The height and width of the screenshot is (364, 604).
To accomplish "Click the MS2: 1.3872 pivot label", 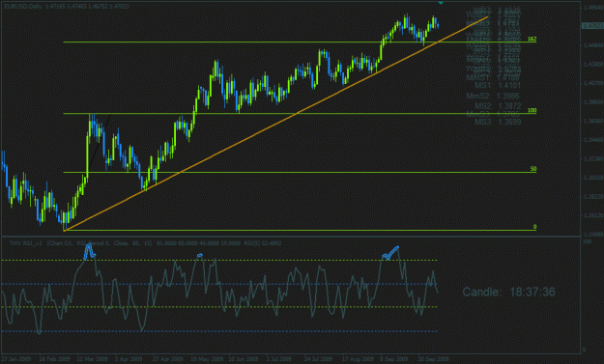I will coord(498,106).
